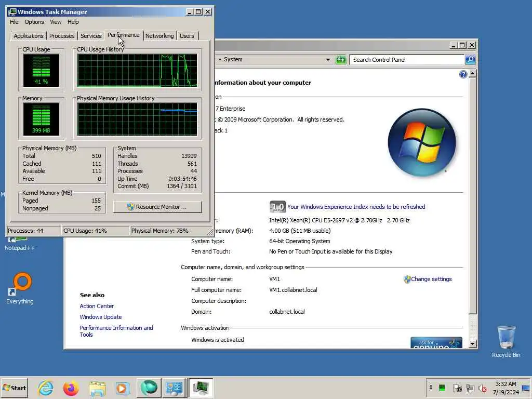Switch to the Control Panel taskbar button
Viewport: 532px width, 399px height.
(x=174, y=388)
